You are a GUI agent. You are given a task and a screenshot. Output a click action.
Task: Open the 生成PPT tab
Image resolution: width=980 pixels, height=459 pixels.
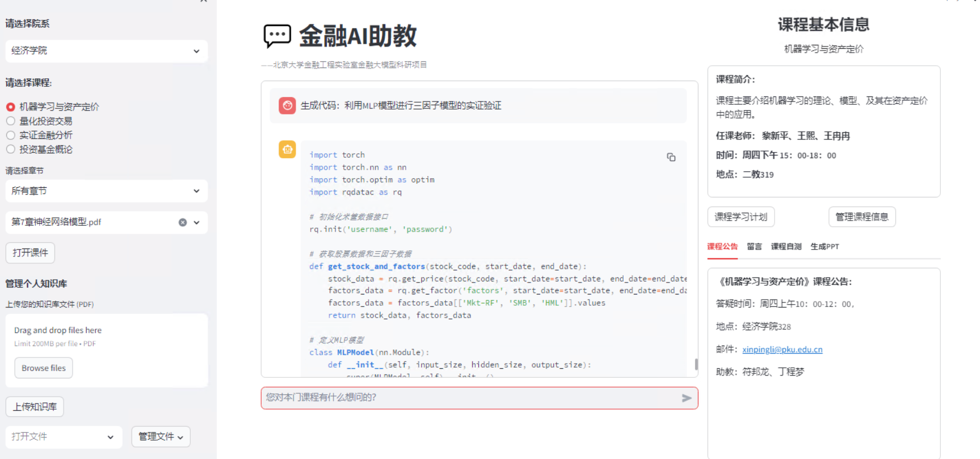pyautogui.click(x=825, y=247)
